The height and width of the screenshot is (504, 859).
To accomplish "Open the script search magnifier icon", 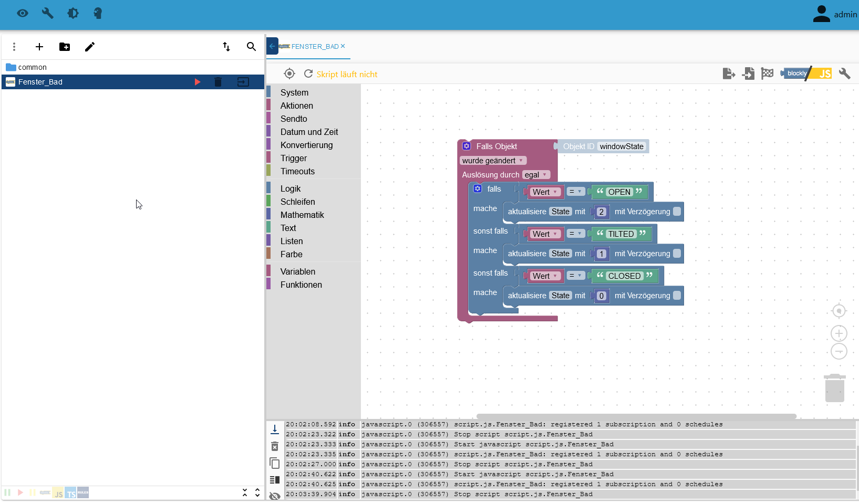I will (x=251, y=47).
